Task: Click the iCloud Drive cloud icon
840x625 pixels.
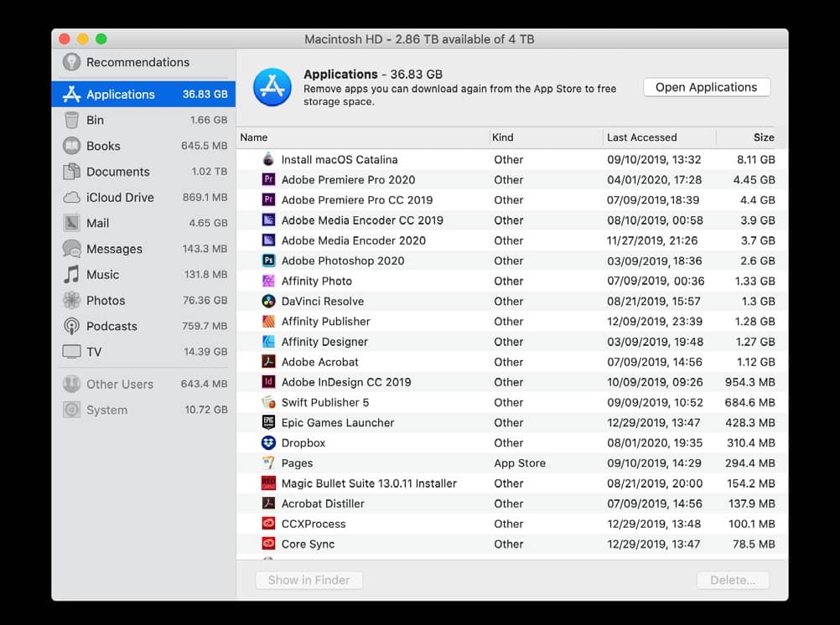Action: (x=71, y=198)
